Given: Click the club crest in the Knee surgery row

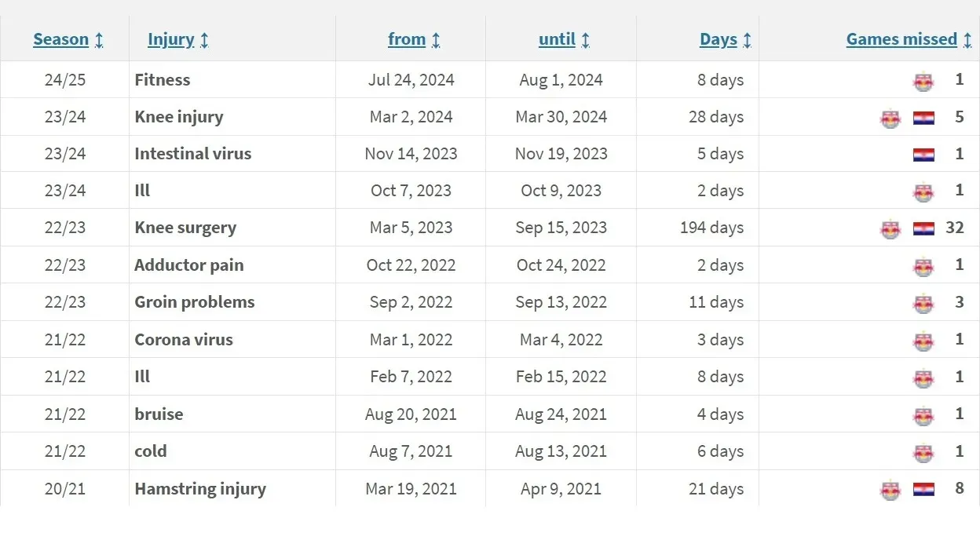Looking at the screenshot, I should pos(890,229).
